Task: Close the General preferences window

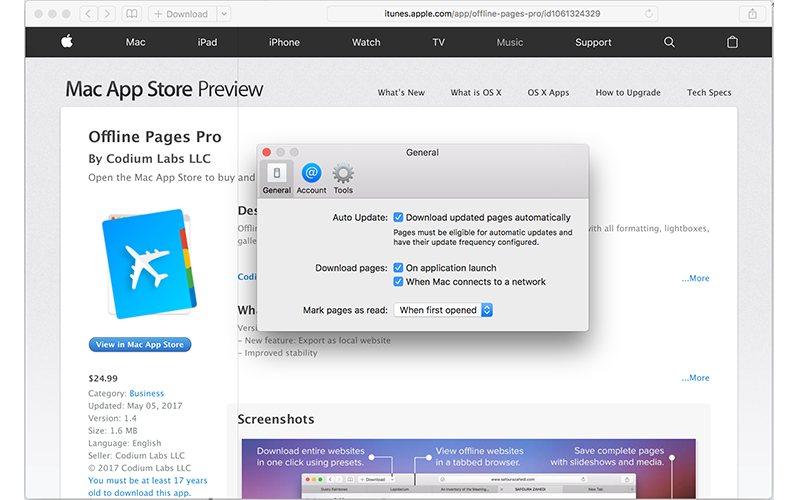Action: [266, 152]
